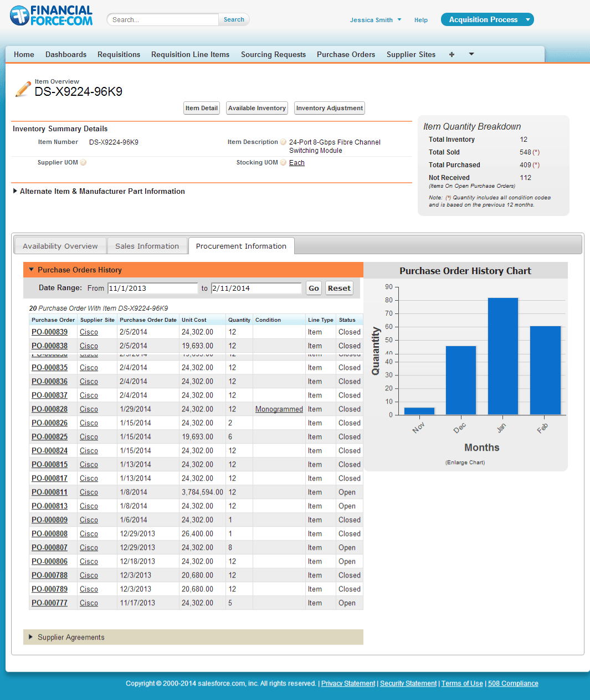Viewport: 590px width, 700px height.
Task: Open the navigation overflow arrow menu
Action: (x=471, y=54)
